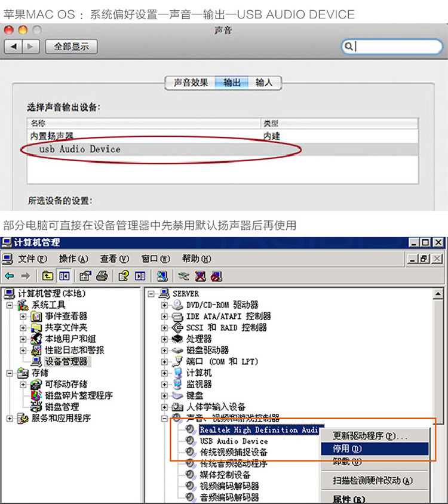This screenshot has width=448, height=504.
Task: Collapse the 存储 tree node
Action: (x=10, y=373)
